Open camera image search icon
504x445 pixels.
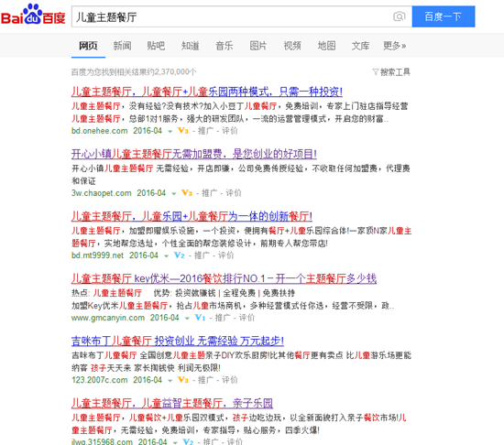pyautogui.click(x=400, y=16)
